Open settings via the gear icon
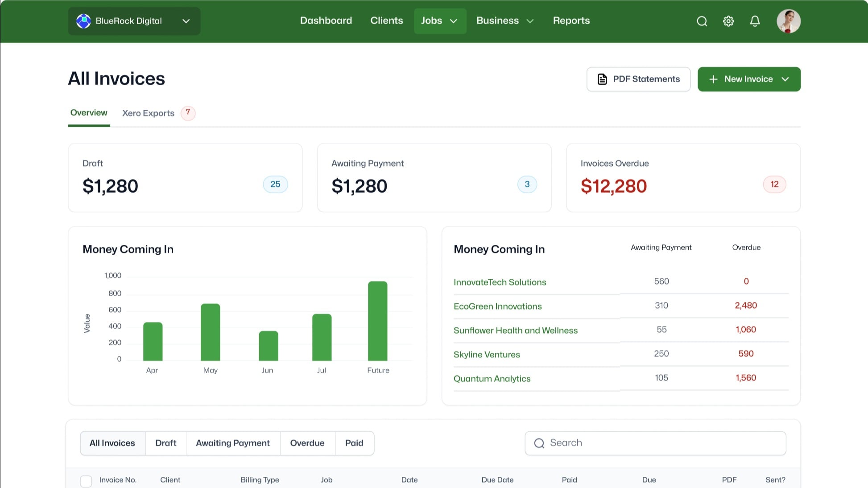The width and height of the screenshot is (868, 488). [x=728, y=21]
